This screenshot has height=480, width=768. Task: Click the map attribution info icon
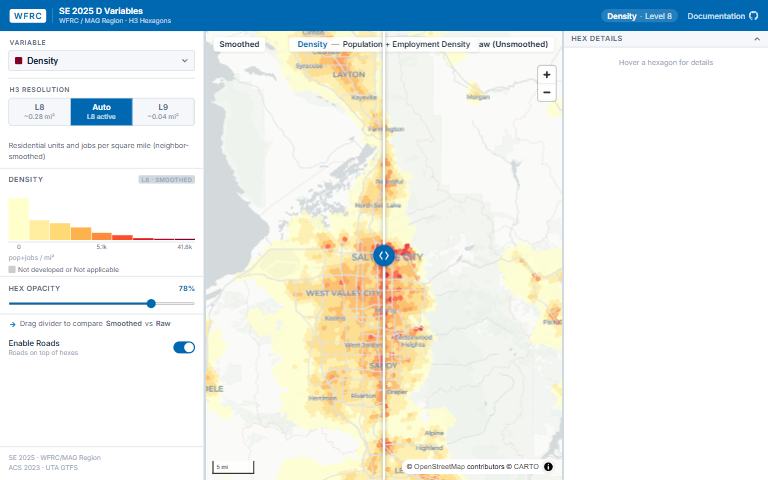pyautogui.click(x=549, y=467)
